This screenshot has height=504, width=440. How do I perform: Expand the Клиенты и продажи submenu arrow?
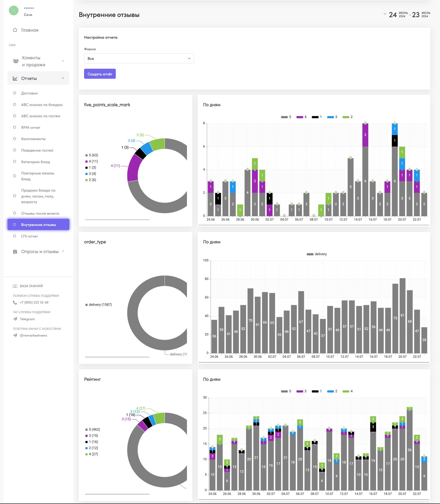[x=63, y=61]
